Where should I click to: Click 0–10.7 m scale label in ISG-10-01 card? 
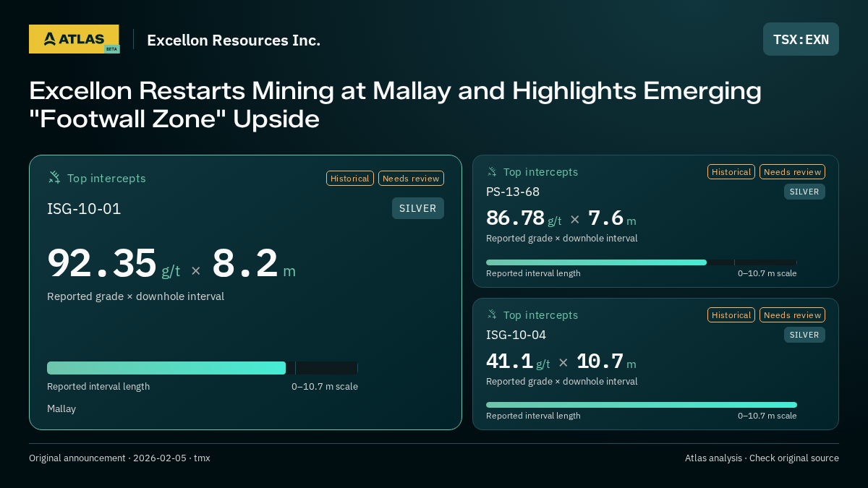click(x=325, y=387)
